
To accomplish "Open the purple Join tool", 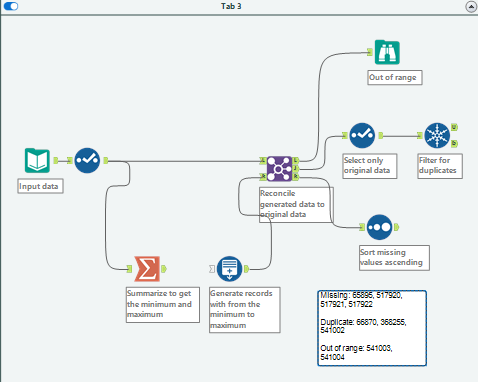I will point(279,169).
